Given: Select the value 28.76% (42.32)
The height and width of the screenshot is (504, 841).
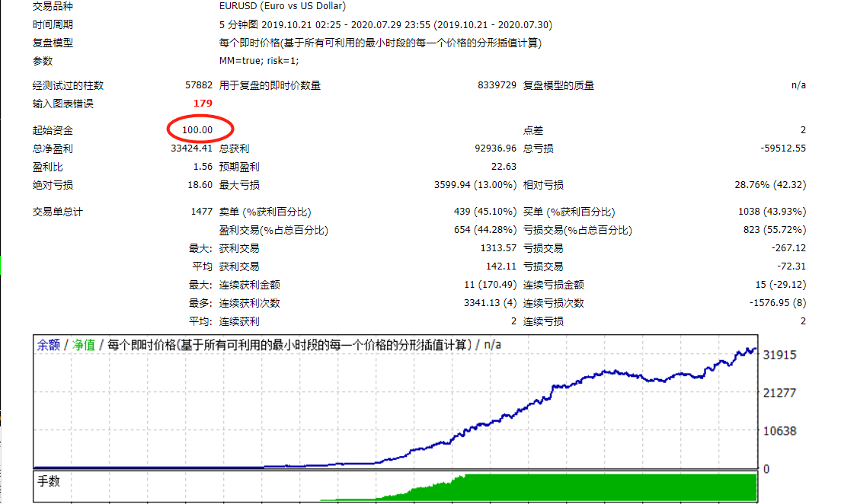Looking at the screenshot, I should 770,185.
